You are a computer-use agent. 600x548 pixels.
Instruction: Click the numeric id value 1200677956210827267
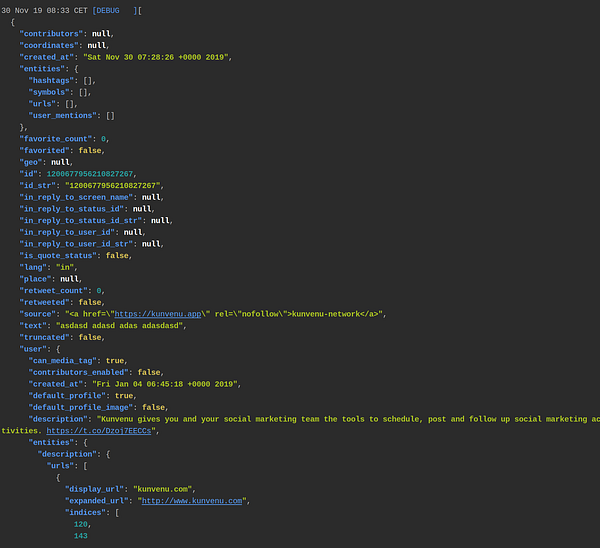coord(90,174)
